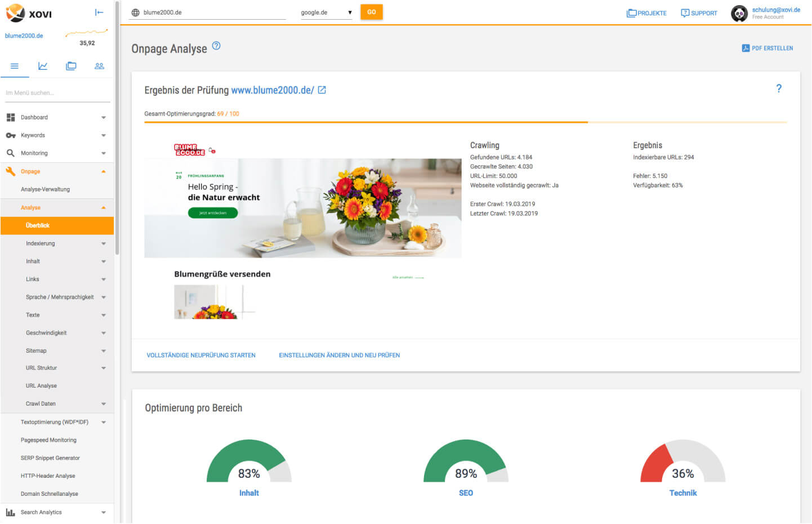Click the Search Analytics bar chart icon
Viewport: 812px width, 524px height.
[11, 512]
